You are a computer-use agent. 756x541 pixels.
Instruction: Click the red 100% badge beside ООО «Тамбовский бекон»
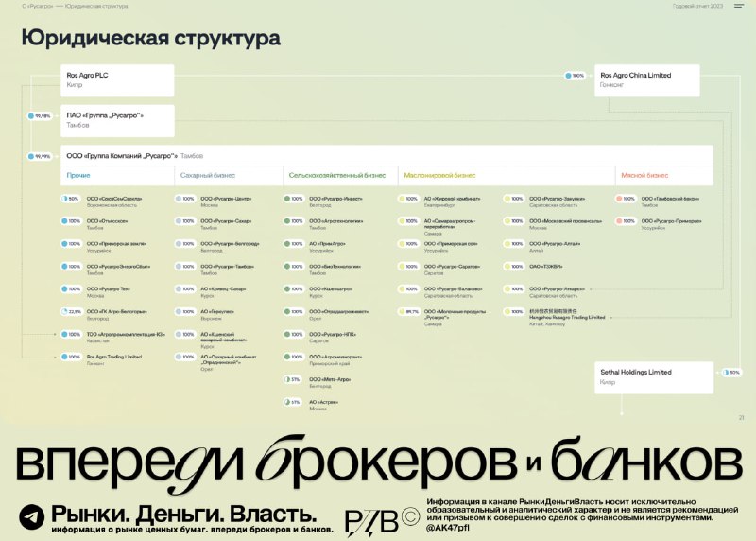click(626, 199)
